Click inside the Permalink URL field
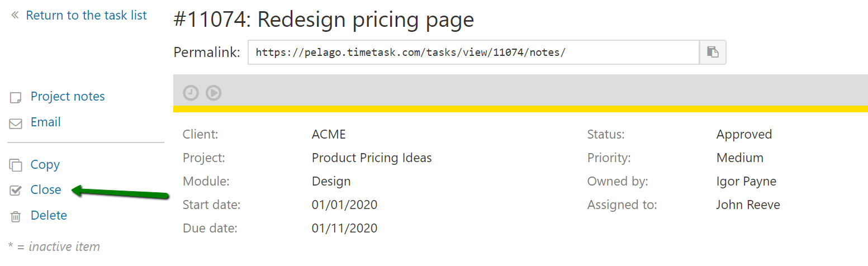The width and height of the screenshot is (868, 266). pos(473,53)
